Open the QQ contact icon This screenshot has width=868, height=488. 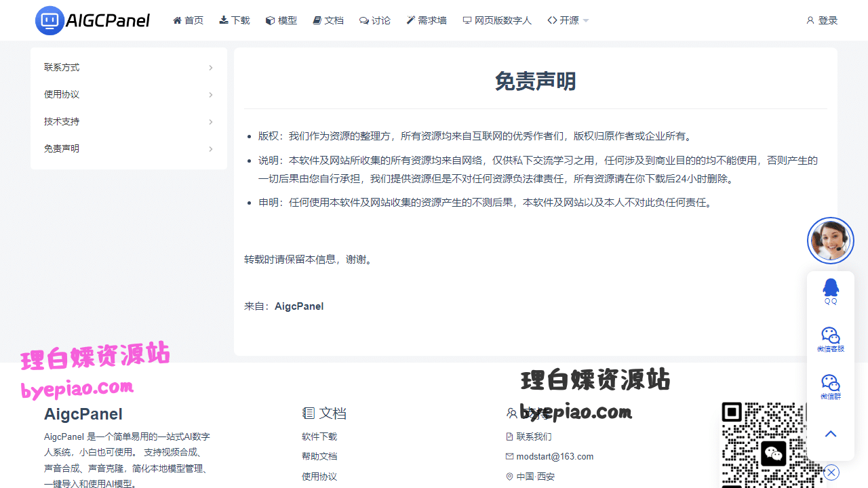click(x=831, y=291)
